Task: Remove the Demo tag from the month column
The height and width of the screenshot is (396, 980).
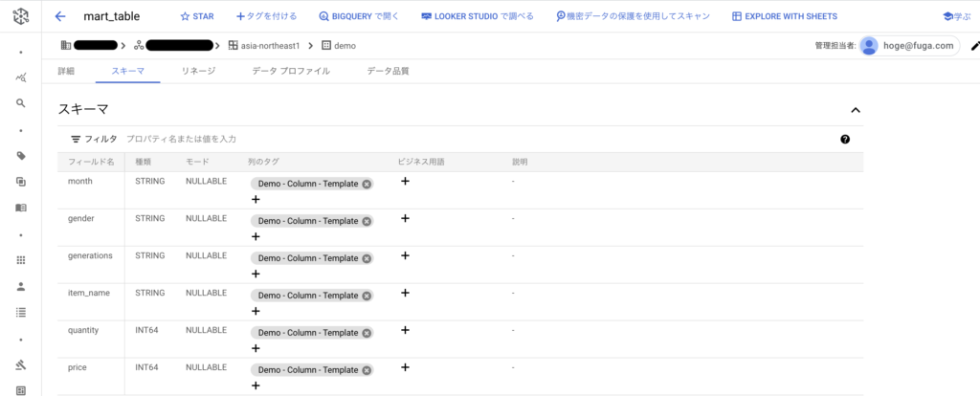Action: click(x=367, y=185)
